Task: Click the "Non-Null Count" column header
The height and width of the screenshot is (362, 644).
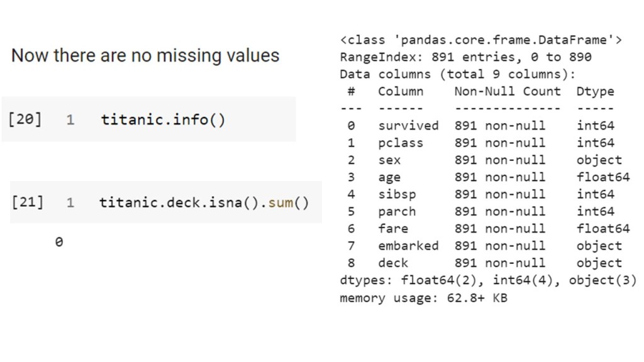Action: pos(507,91)
